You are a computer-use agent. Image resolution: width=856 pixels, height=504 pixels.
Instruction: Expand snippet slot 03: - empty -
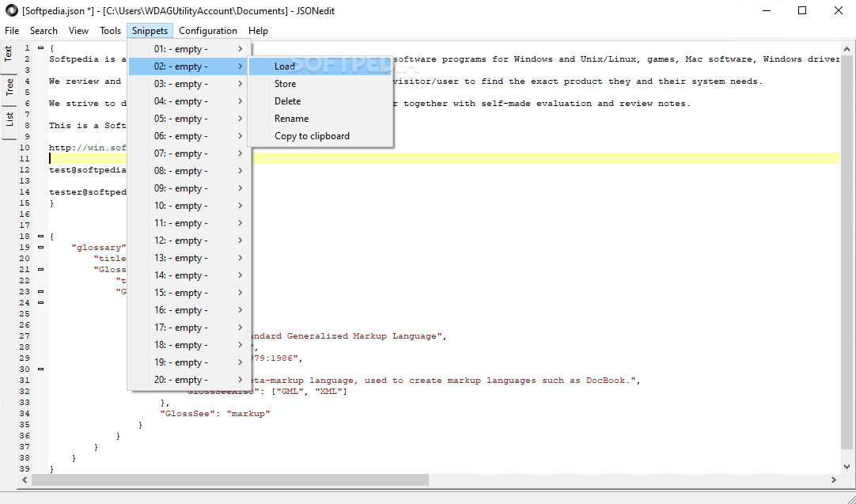pos(189,84)
